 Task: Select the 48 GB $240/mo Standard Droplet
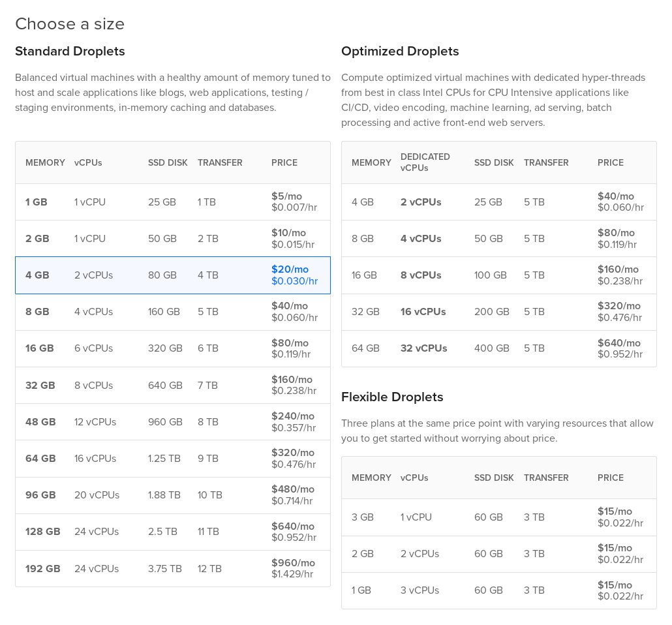(173, 422)
